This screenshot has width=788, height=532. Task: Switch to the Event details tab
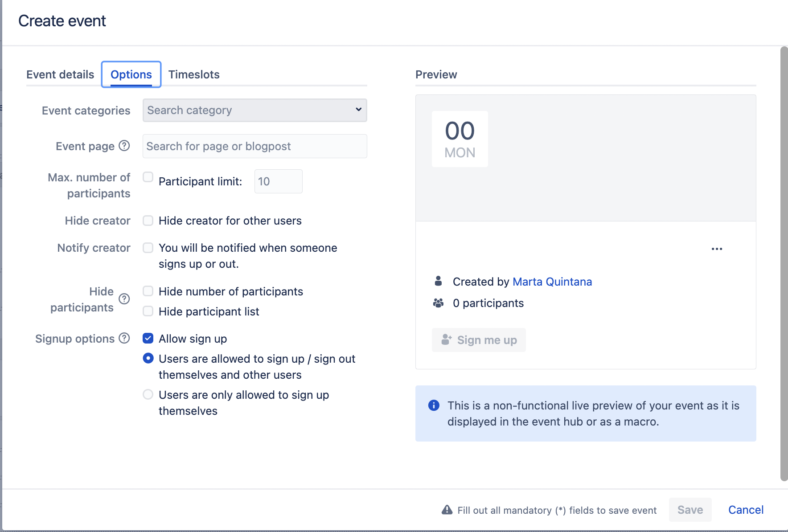[60, 74]
